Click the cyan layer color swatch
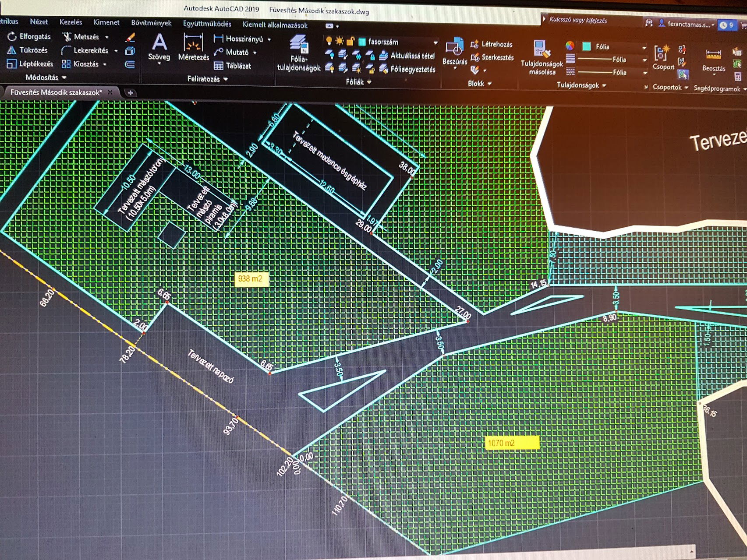The height and width of the screenshot is (560, 747). click(362, 42)
